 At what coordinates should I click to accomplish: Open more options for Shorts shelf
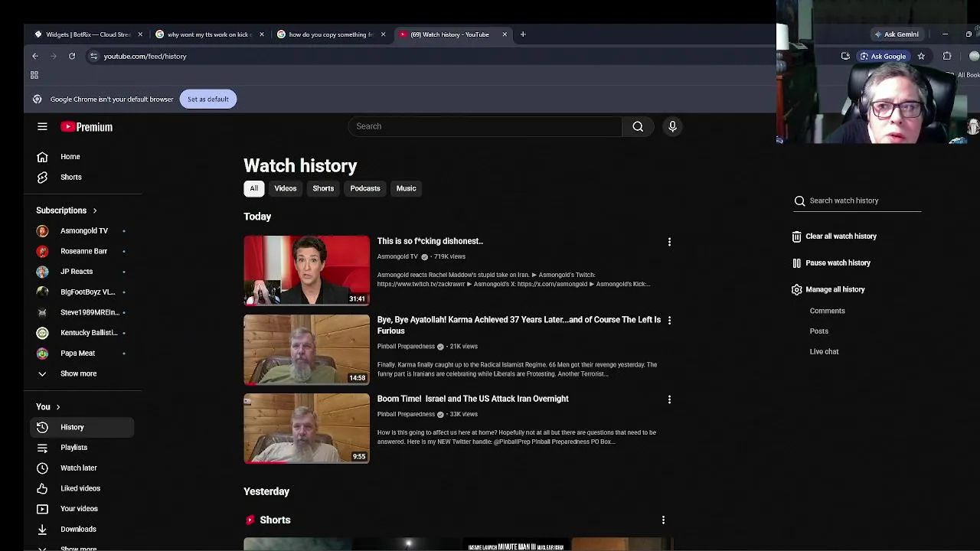[663, 520]
